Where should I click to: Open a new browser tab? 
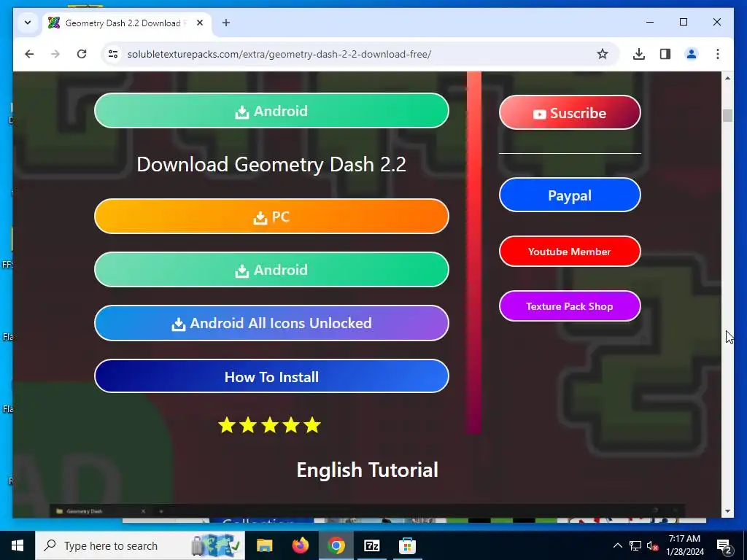pos(226,23)
